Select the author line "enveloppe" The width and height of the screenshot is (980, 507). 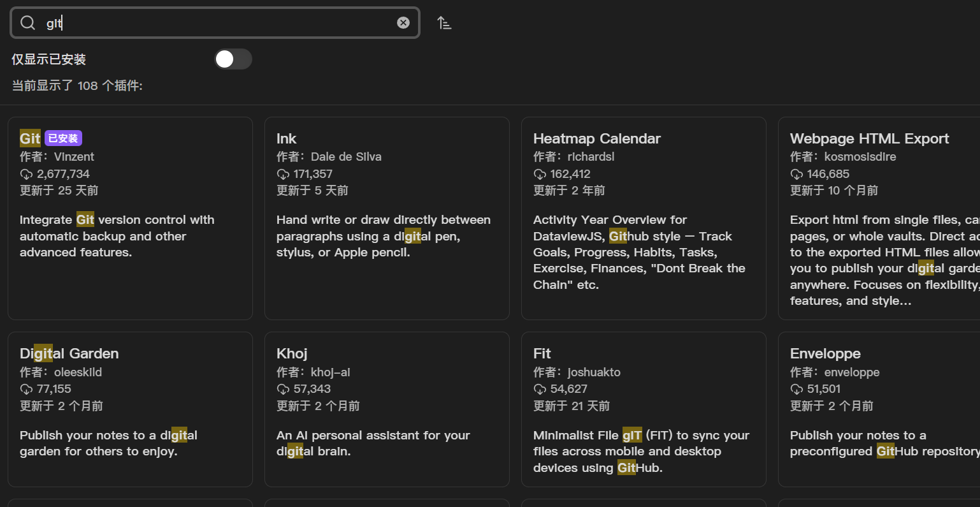point(835,372)
